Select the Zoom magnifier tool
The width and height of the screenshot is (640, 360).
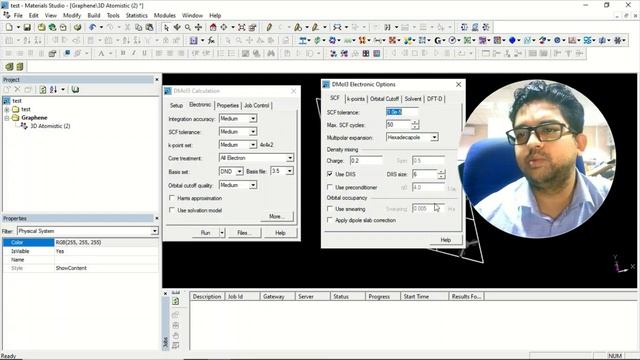(x=187, y=27)
